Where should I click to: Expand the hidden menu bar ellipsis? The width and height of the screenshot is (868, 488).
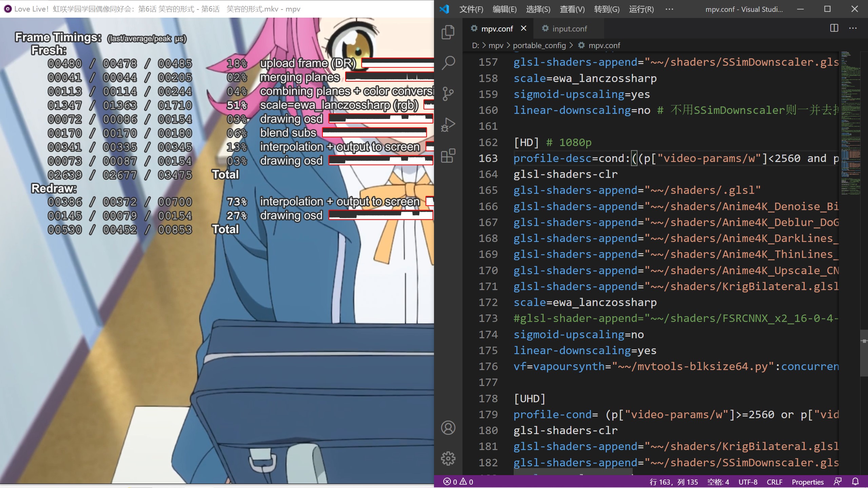click(669, 9)
